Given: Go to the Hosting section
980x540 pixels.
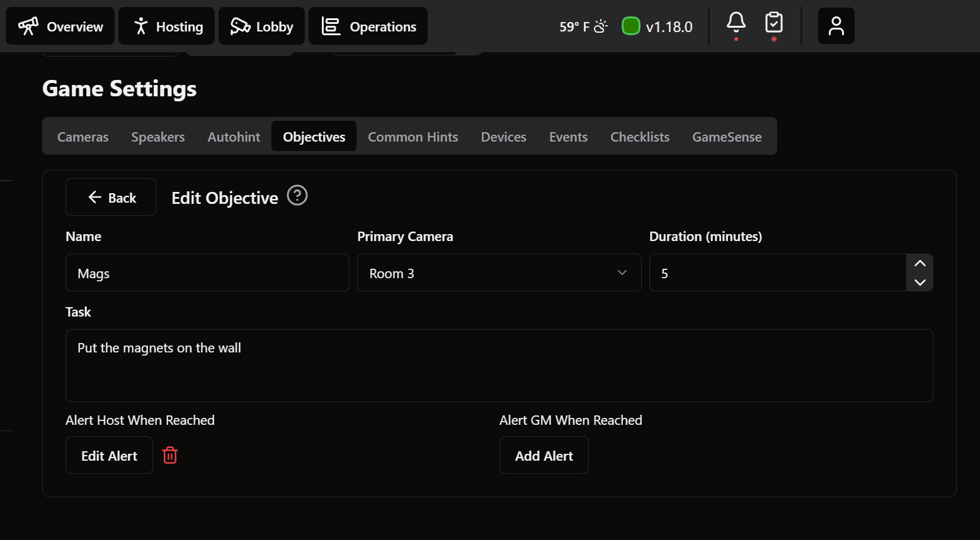Looking at the screenshot, I should (167, 26).
